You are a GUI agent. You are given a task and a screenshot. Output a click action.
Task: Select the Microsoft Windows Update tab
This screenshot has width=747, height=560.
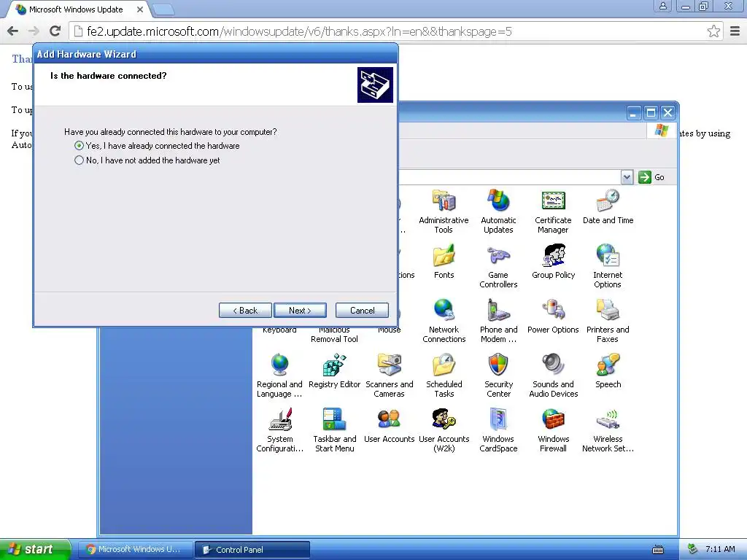coord(76,9)
